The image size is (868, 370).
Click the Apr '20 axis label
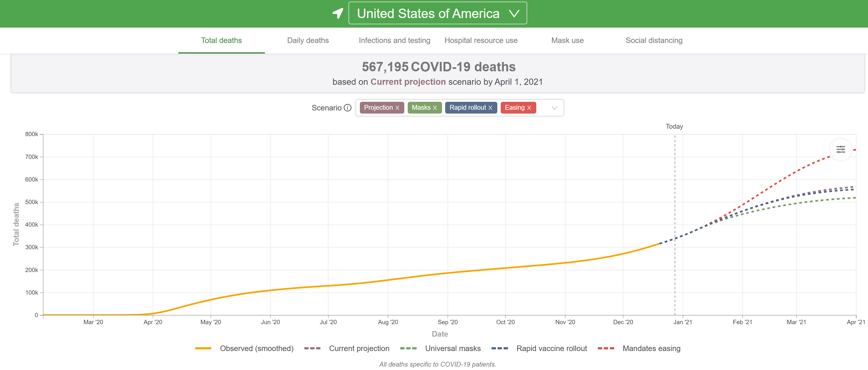coord(153,322)
